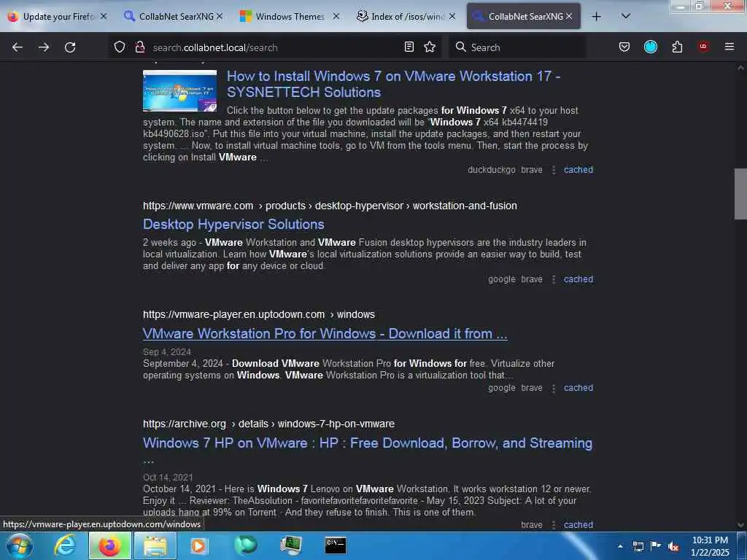The height and width of the screenshot is (560, 747).
Task: Bookmark this page with the star
Action: click(430, 47)
